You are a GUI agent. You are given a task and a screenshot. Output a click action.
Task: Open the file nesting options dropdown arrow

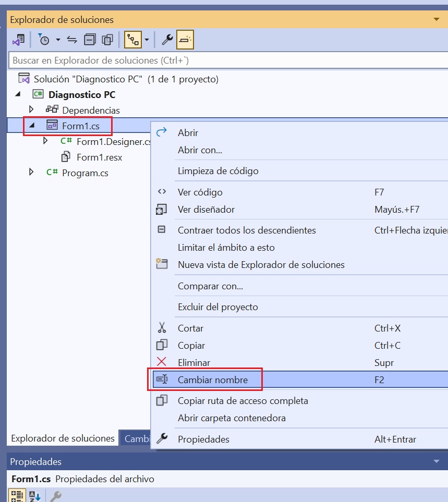point(147,40)
